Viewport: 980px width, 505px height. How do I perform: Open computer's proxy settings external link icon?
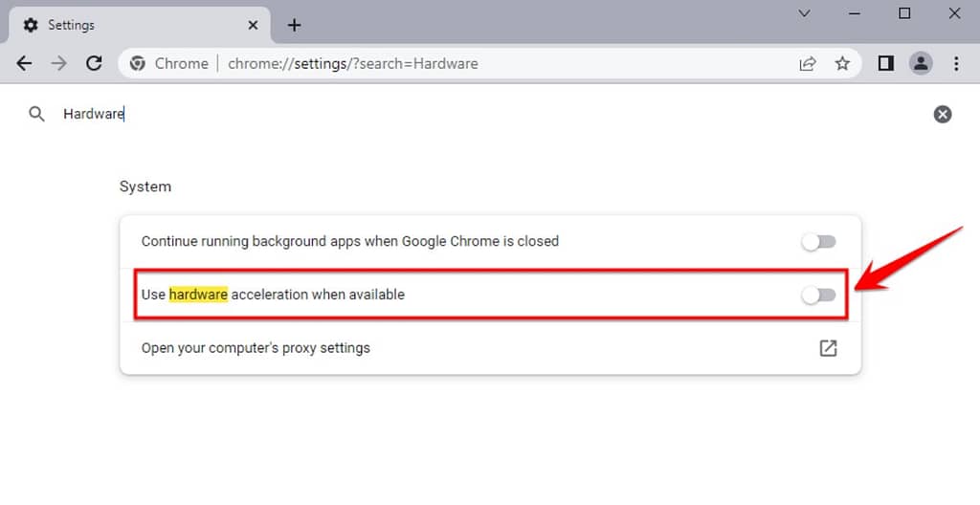[828, 348]
